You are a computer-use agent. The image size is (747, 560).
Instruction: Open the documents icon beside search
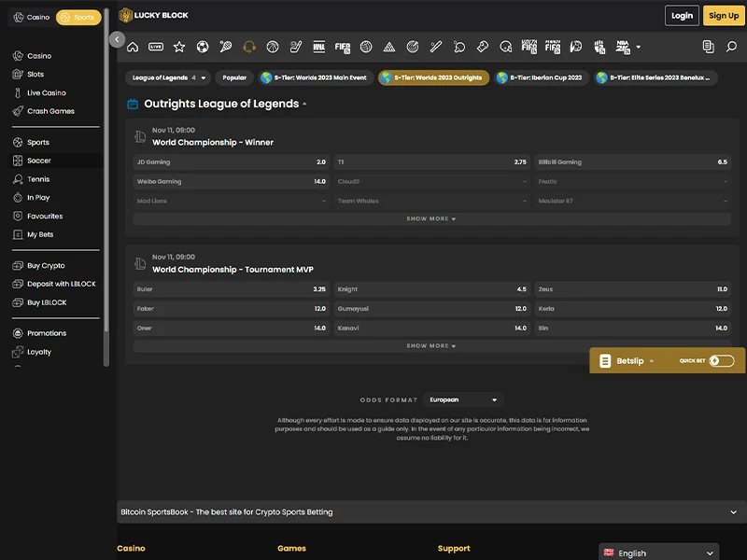click(x=709, y=47)
